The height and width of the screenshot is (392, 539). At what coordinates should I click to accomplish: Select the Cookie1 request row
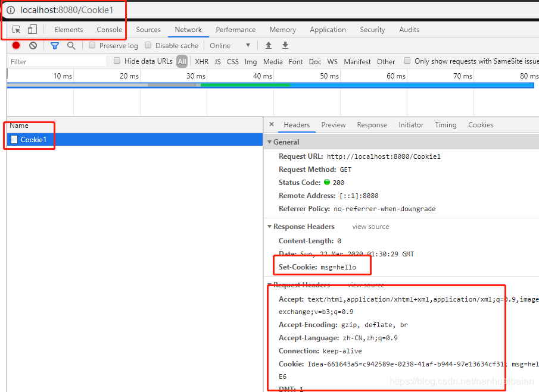[33, 140]
